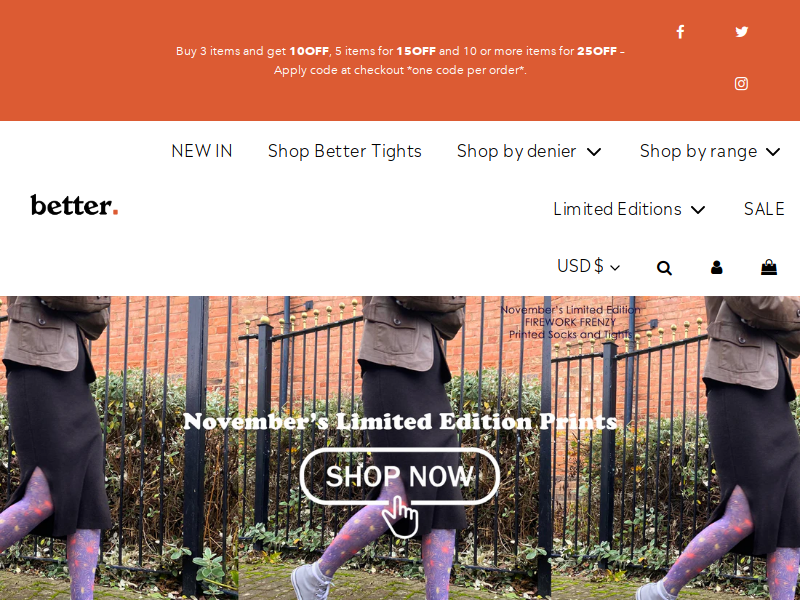Expand the Limited Editions menu
This screenshot has height=600, width=800.
[x=629, y=209]
